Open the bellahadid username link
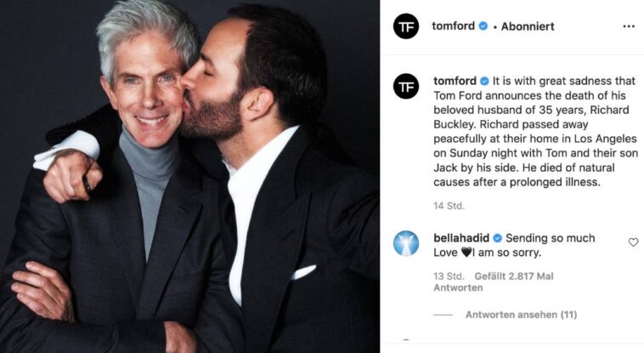The width and height of the screenshot is (644, 353). click(461, 238)
